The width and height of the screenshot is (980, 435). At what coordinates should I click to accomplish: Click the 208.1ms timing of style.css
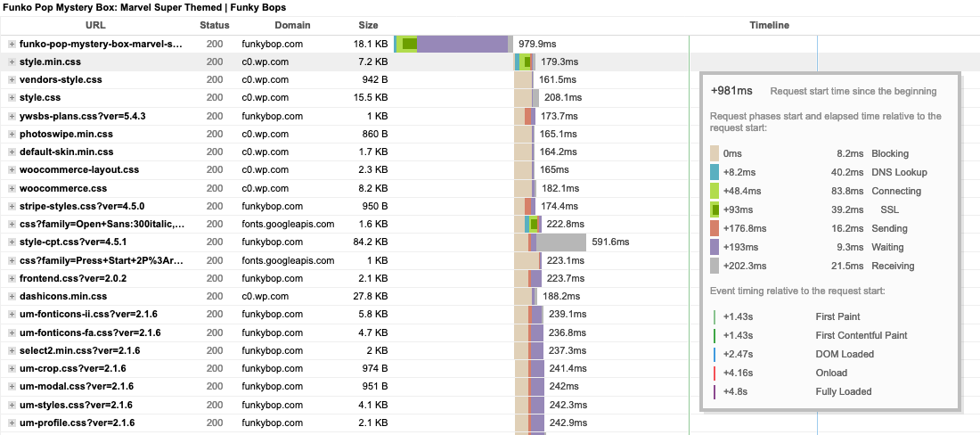(563, 98)
